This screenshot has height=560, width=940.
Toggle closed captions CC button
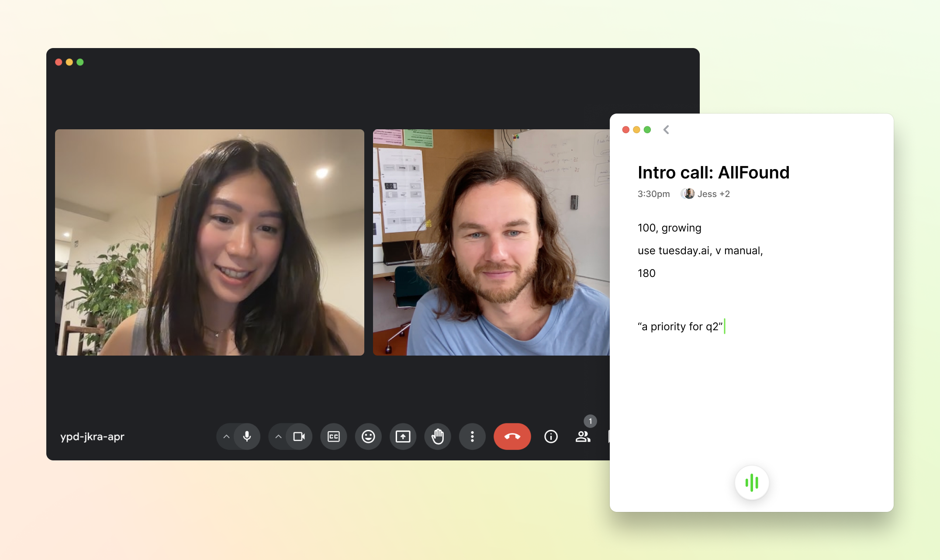334,436
